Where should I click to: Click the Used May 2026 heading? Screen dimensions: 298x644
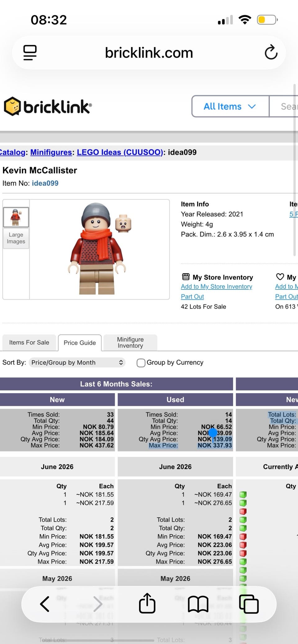click(175, 579)
